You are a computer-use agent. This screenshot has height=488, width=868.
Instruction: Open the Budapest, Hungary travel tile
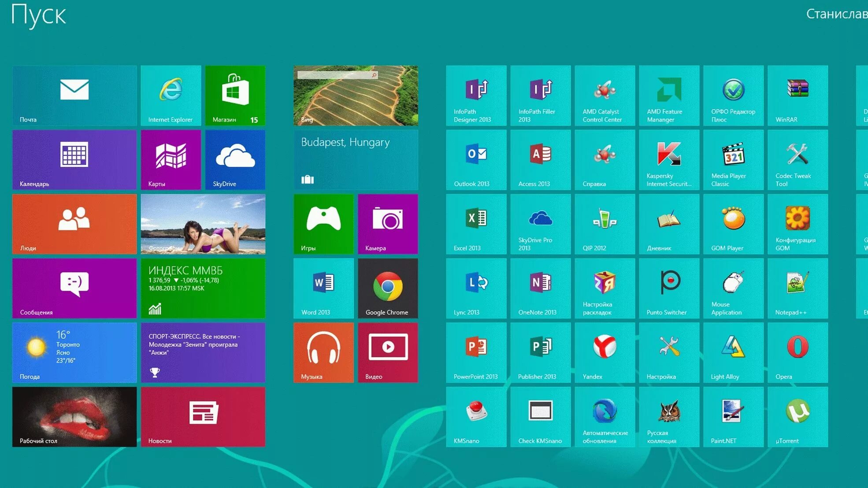(x=356, y=160)
